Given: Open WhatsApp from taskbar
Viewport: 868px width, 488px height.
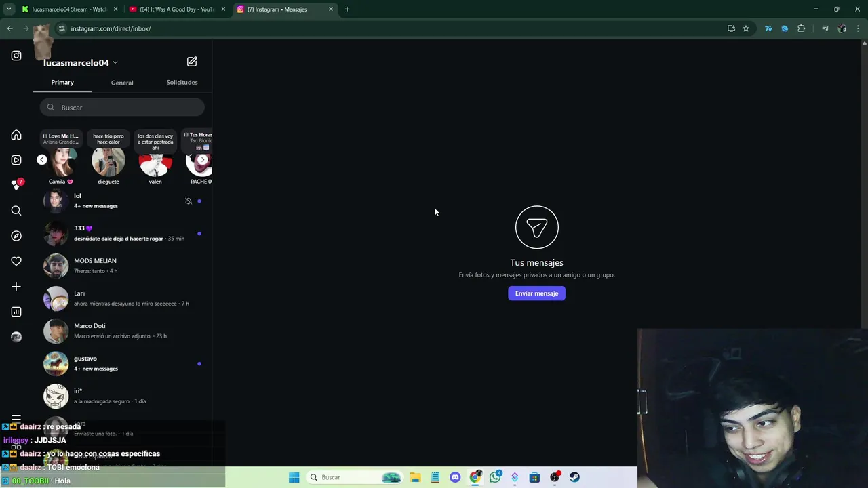Looking at the screenshot, I should [495, 477].
